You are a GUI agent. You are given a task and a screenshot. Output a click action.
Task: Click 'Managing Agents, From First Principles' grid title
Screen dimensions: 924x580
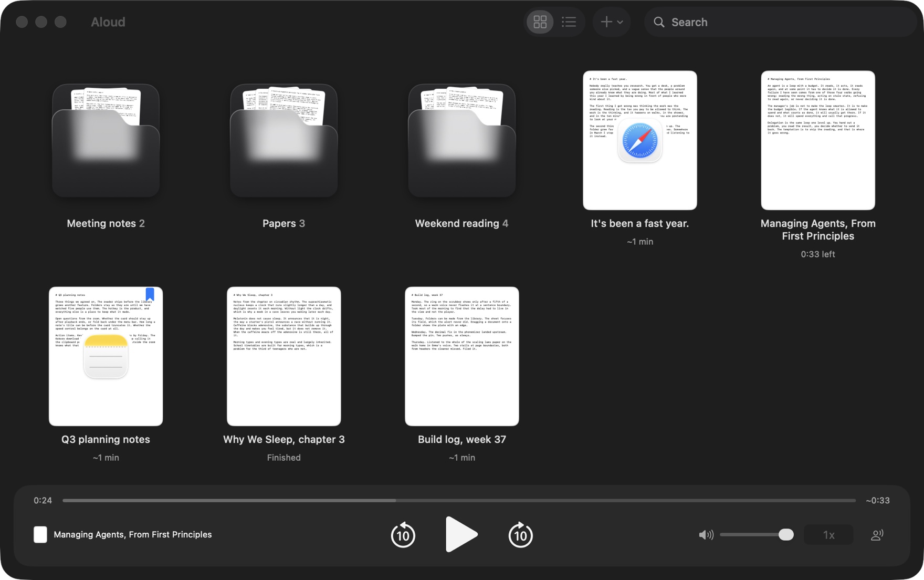pyautogui.click(x=817, y=230)
